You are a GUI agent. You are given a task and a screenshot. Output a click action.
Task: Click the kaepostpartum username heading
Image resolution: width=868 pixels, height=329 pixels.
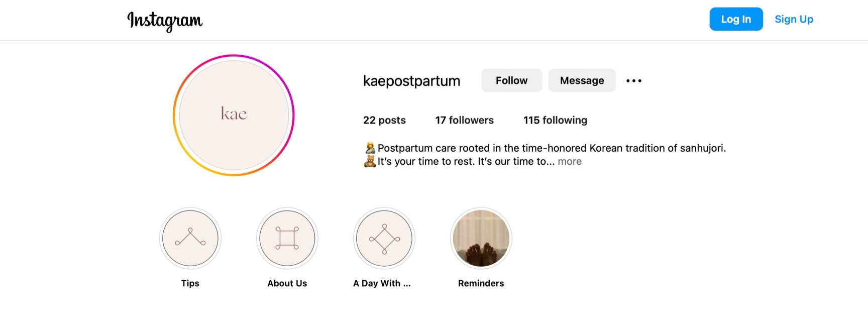411,81
